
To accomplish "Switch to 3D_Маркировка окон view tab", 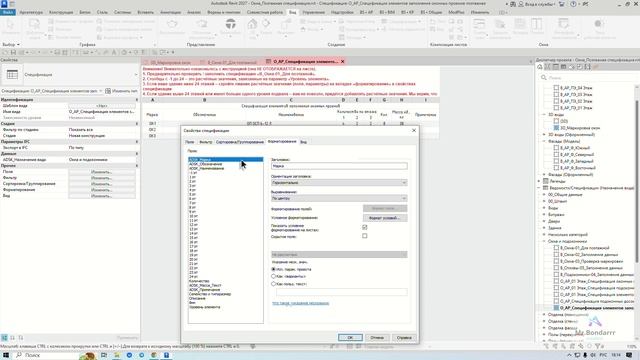I will tap(171, 62).
